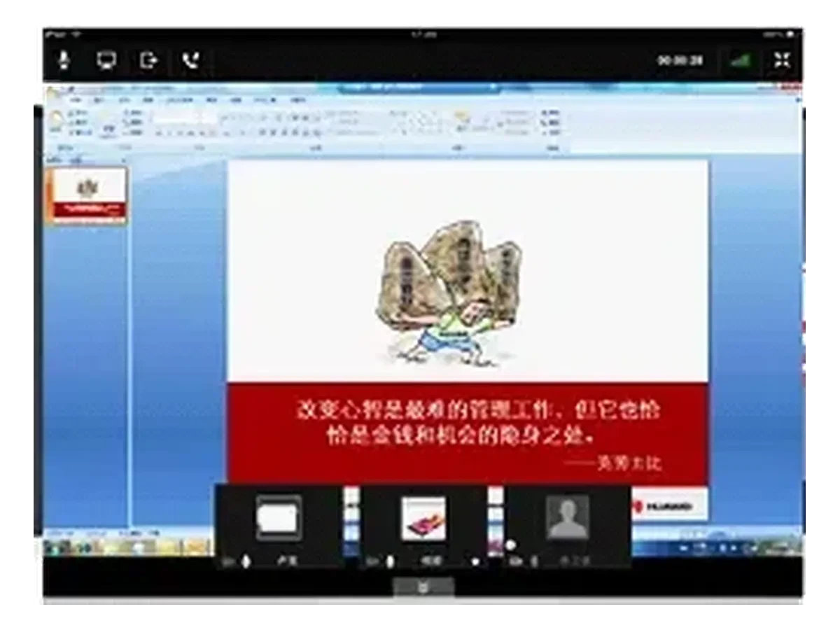Tap the 00:00:28 call timer
Screen dimensions: 840x630
(x=680, y=61)
